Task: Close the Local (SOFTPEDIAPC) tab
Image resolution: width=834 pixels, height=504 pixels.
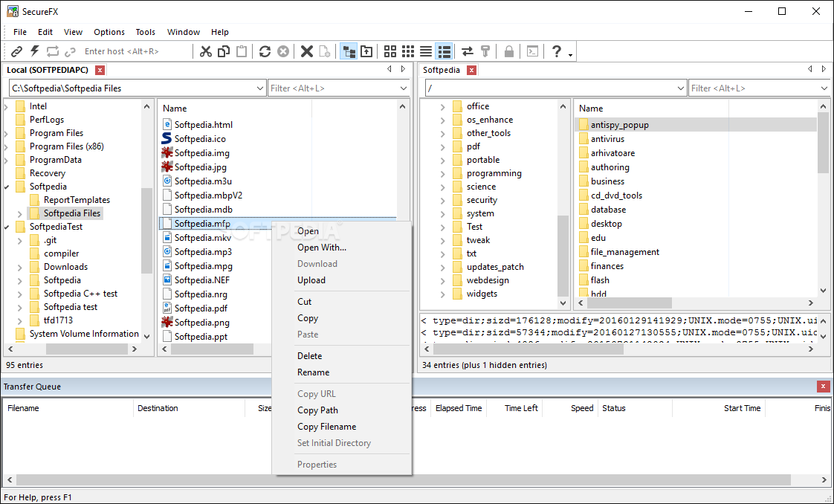Action: [100, 70]
